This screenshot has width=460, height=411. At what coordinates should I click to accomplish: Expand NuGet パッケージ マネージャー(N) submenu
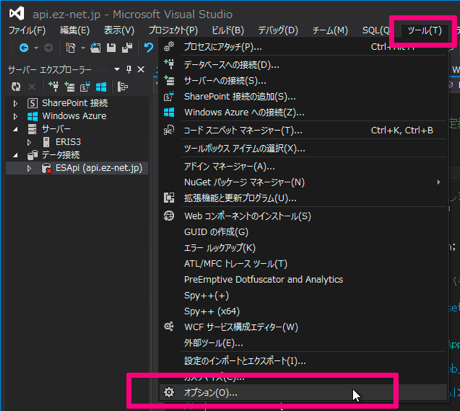pos(303,182)
